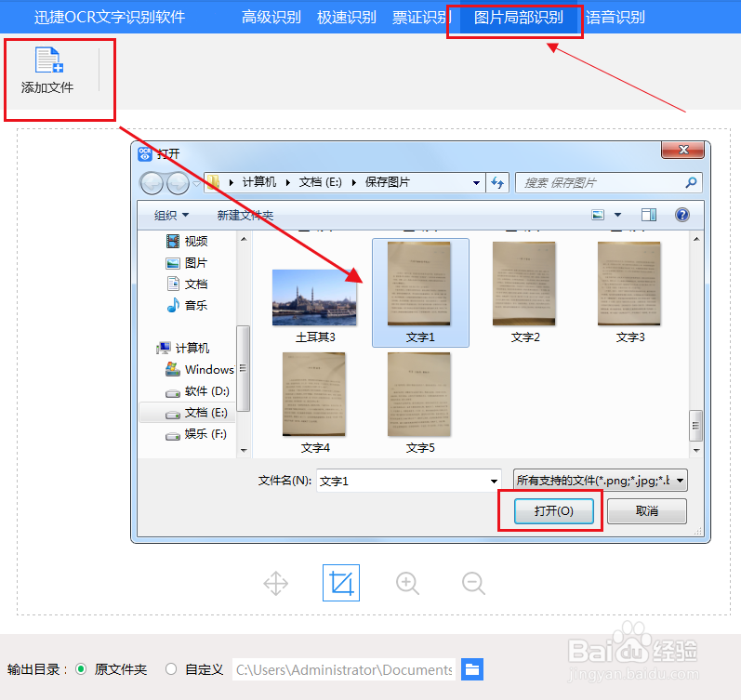Select 音乐 library in sidebar
The image size is (741, 700).
tap(187, 305)
